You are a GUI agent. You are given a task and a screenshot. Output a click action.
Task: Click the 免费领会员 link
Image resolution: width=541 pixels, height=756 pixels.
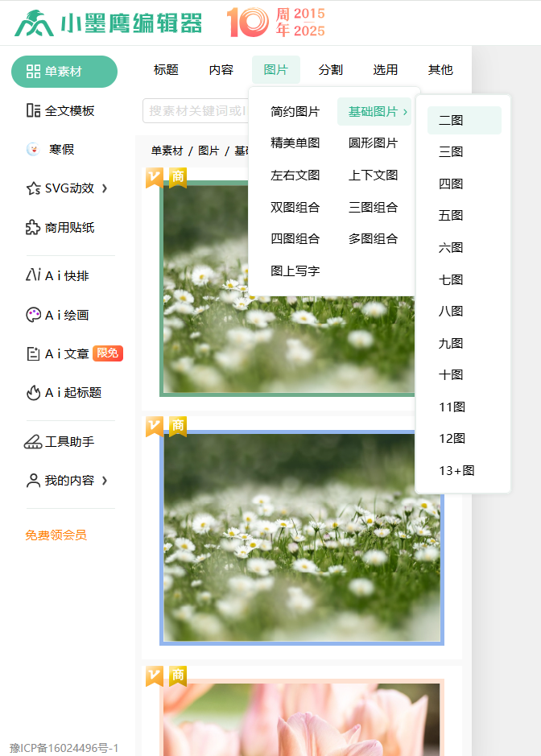coord(56,535)
